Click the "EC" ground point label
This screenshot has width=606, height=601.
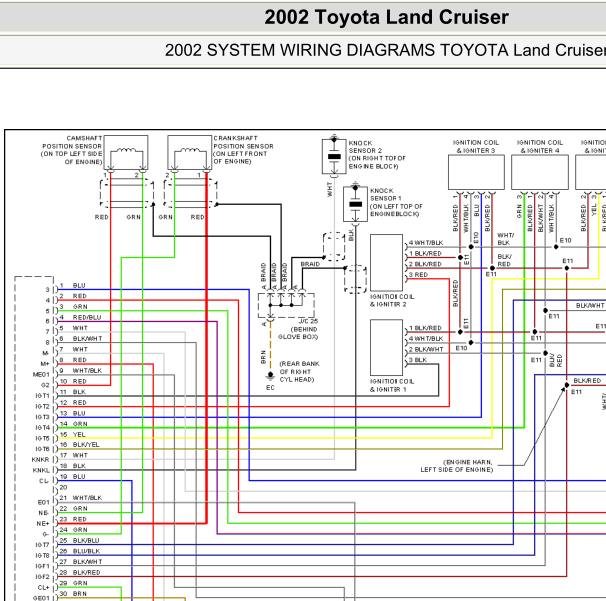coord(270,388)
